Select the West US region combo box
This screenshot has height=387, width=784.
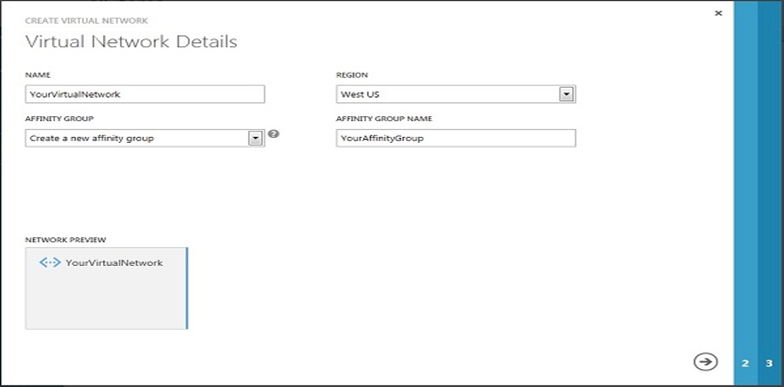456,94
